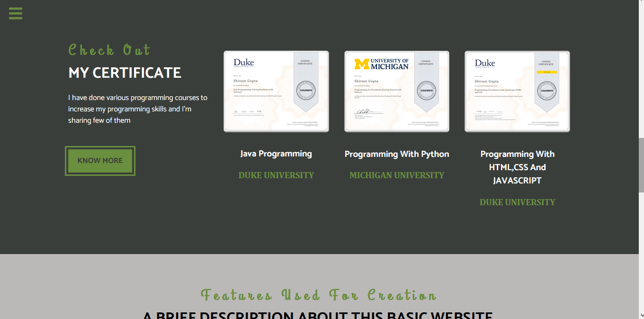This screenshot has height=319, width=644.
Task: Click the MICHIGAN UNIVERSITY label
Action: tap(397, 175)
